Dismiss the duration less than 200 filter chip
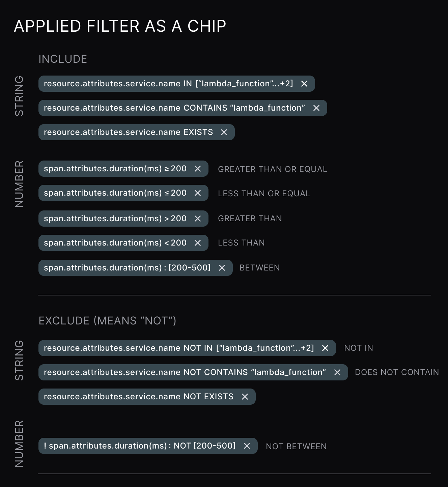This screenshot has height=487, width=448. click(198, 243)
